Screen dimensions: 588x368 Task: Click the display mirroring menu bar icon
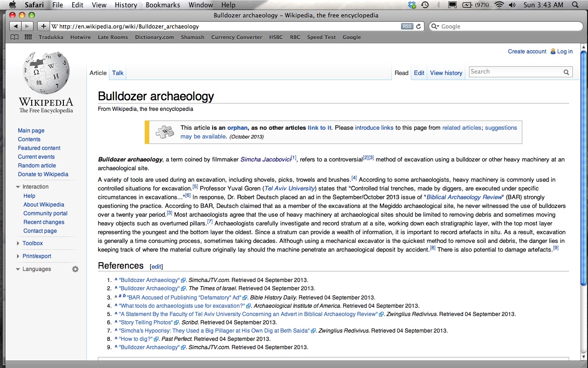click(x=452, y=5)
